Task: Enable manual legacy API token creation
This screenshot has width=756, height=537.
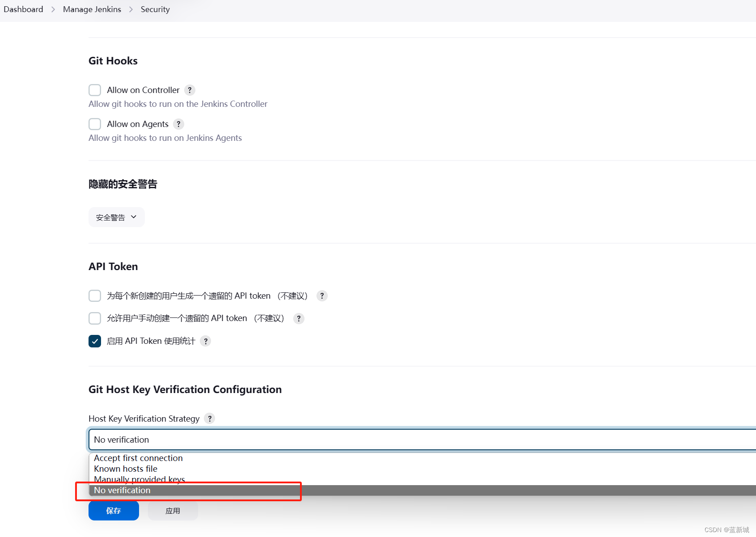Action: (x=95, y=318)
